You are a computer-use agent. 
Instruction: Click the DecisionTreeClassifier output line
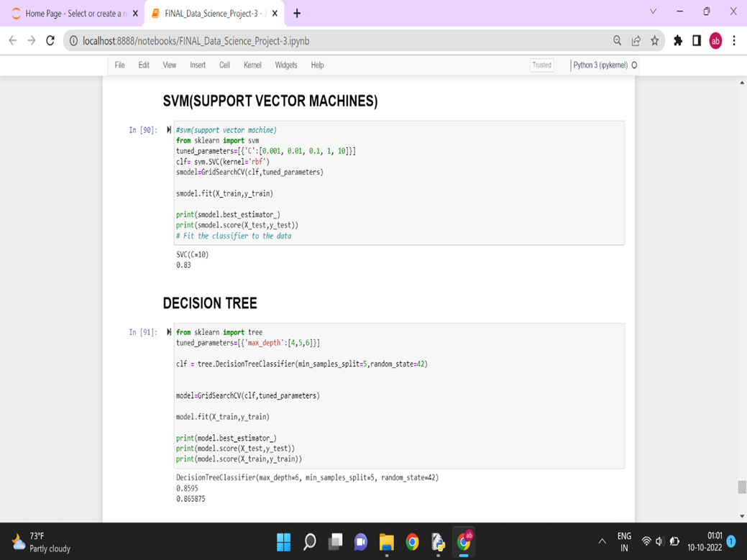point(307,477)
